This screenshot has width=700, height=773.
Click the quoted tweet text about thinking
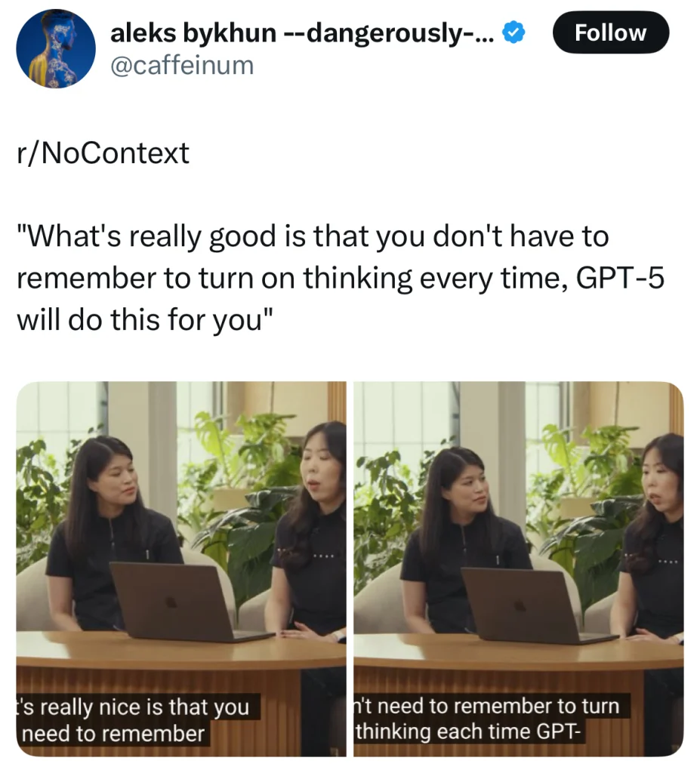(x=341, y=278)
